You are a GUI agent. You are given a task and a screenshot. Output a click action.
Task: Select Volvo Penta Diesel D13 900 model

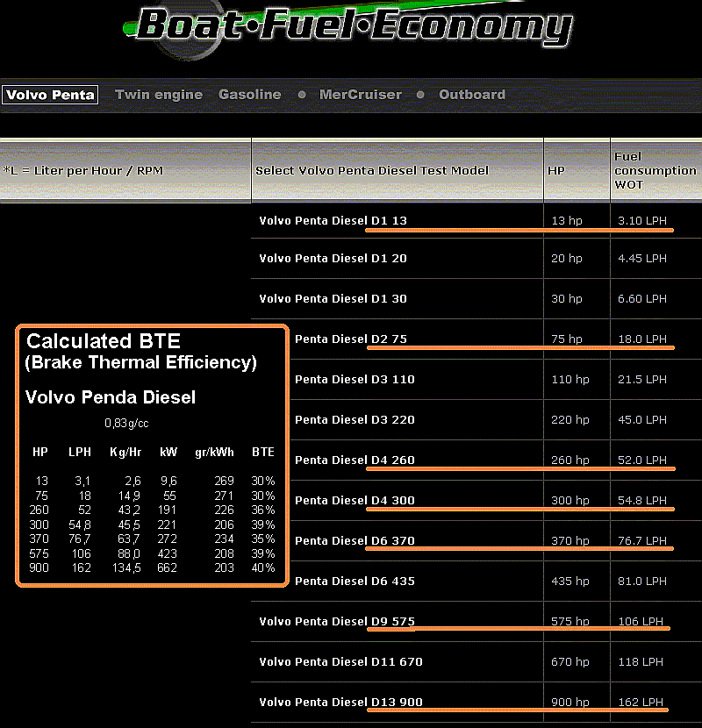[x=340, y=703]
